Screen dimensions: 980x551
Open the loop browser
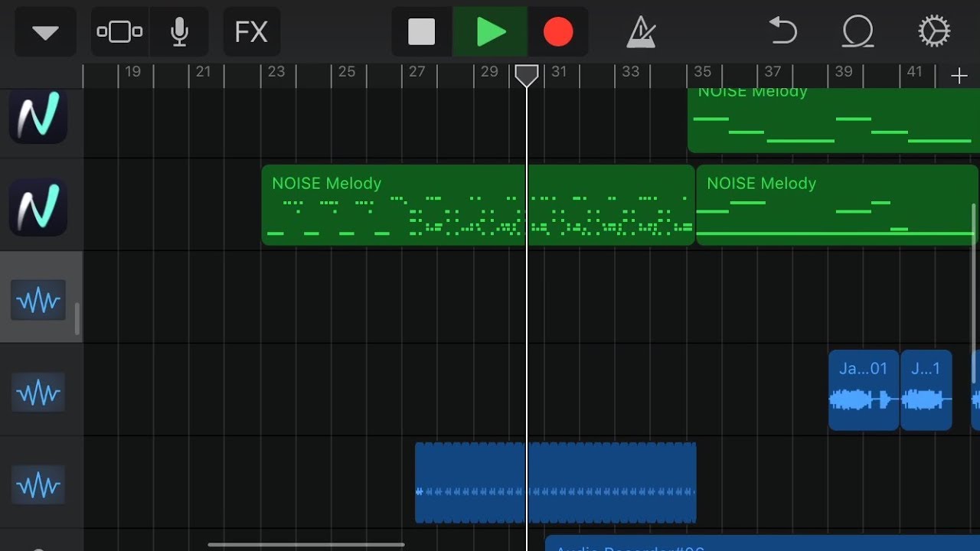point(857,32)
